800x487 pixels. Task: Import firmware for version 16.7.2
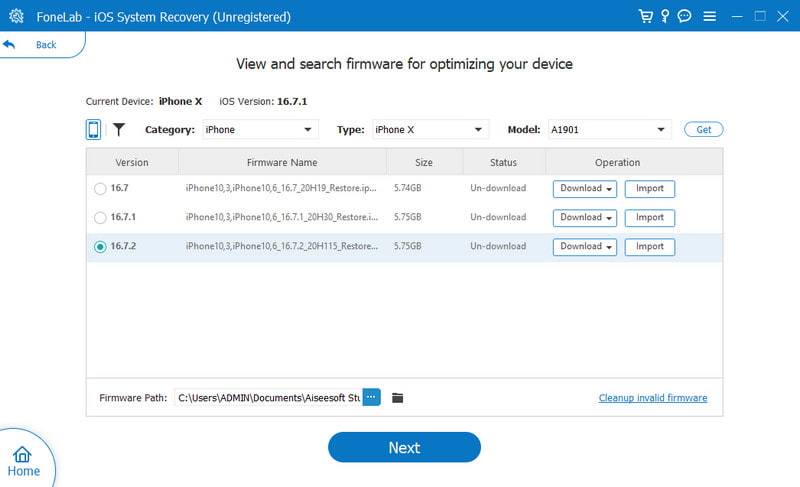pyautogui.click(x=649, y=247)
